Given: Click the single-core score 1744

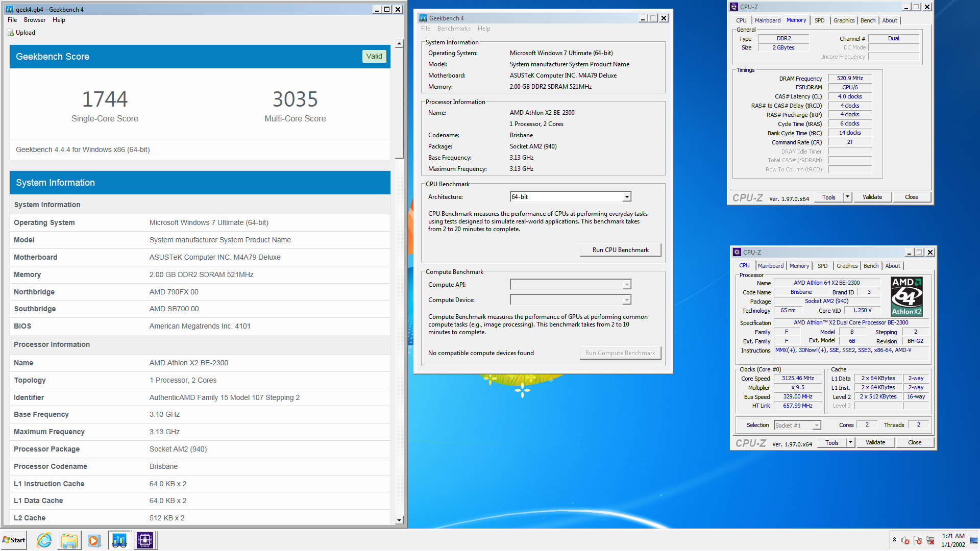Looking at the screenshot, I should [105, 99].
